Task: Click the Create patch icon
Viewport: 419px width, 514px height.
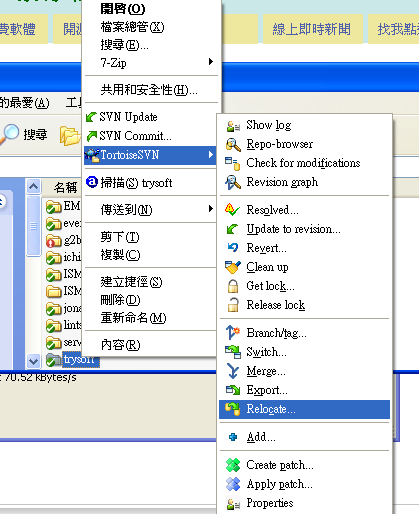Action: coord(233,465)
